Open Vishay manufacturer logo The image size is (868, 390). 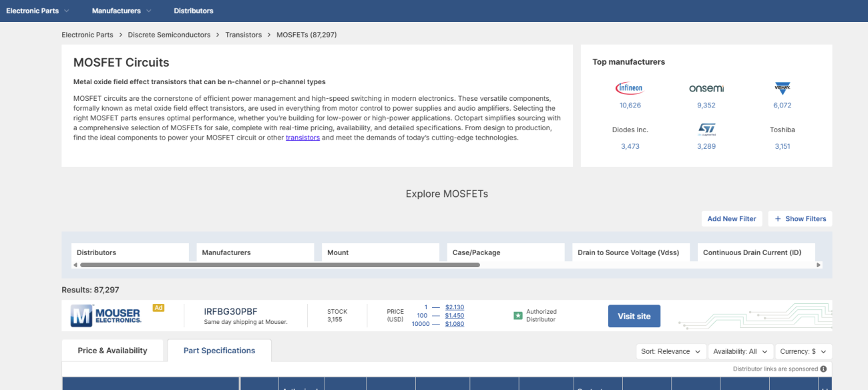[x=783, y=88]
